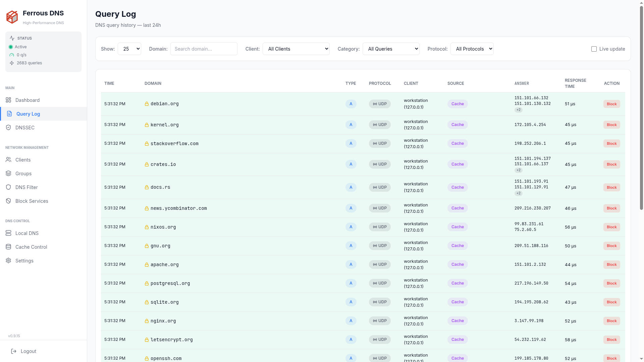Screen dimensions: 644x362
Task: Click the lock icon next to kernel.org
Action: pyautogui.click(x=147, y=125)
